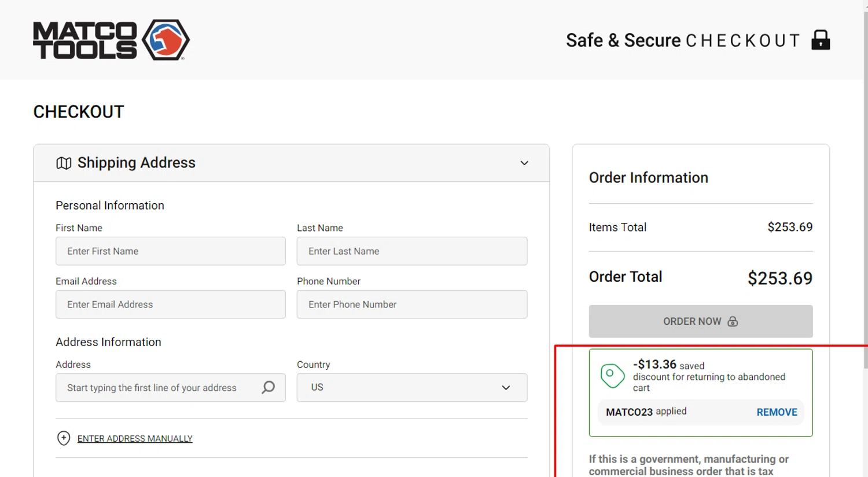The width and height of the screenshot is (868, 477).
Task: Click the CHECKOUT page heading
Action: coord(79,112)
